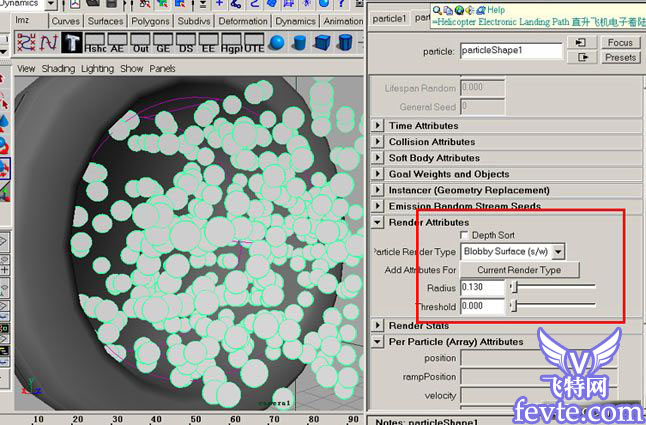Image resolution: width=646 pixels, height=425 pixels.
Task: Open the viewport Lighting menu
Action: [x=97, y=68]
